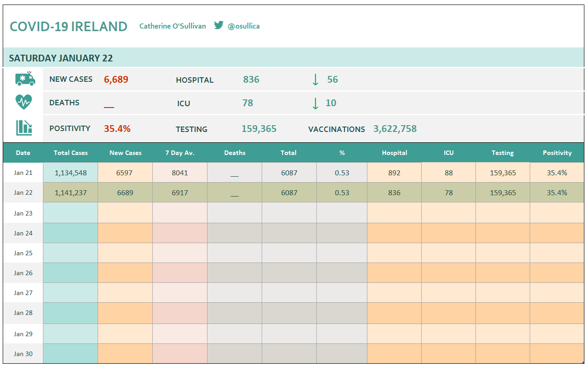This screenshot has width=588, height=366.
Task: Click the Jan 21 new cases cell 6597
Action: 125,173
